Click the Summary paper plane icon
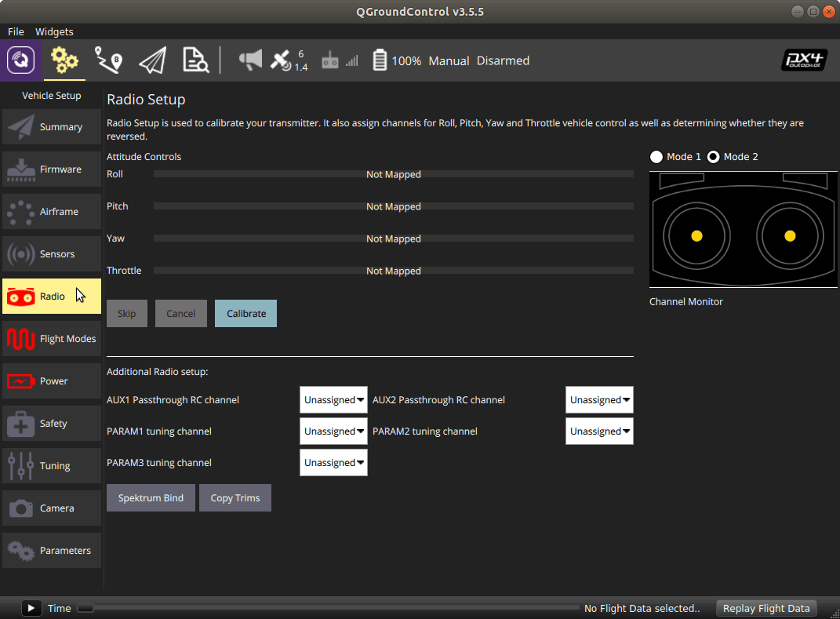 (21, 127)
